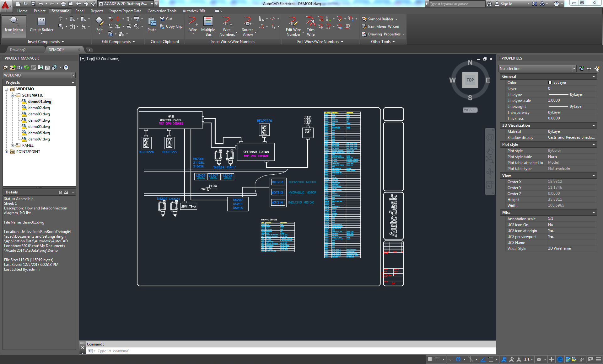
Task: Click the WCS button below ViewCube
Action: click(x=470, y=110)
